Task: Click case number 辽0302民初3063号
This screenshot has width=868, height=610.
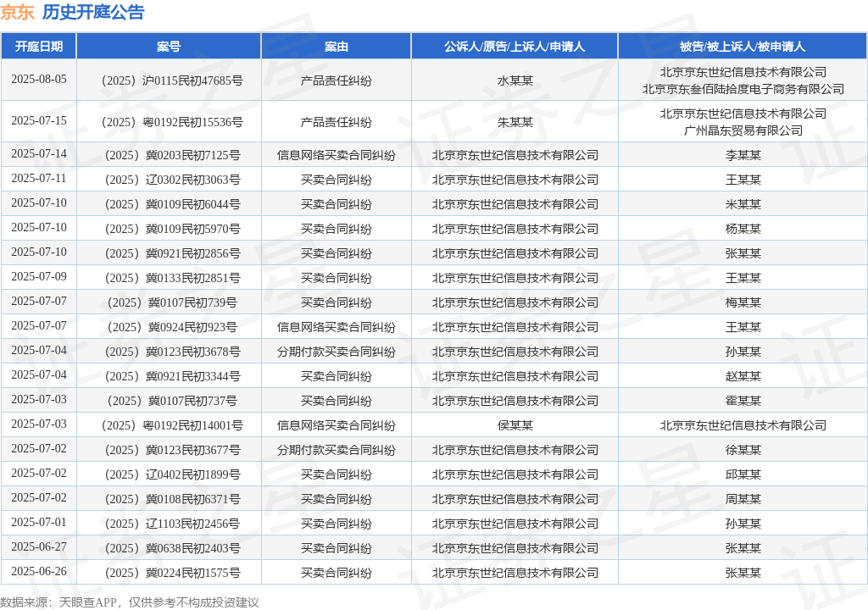Action: 173,180
